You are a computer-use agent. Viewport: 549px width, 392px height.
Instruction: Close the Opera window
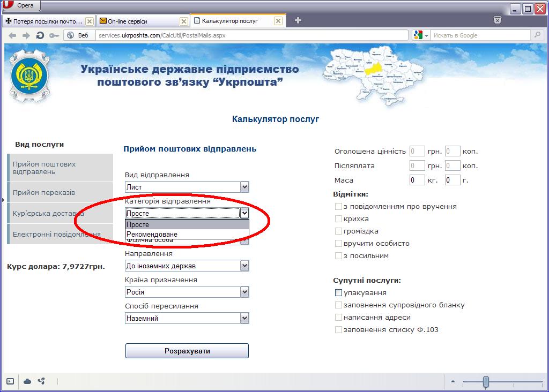click(540, 9)
